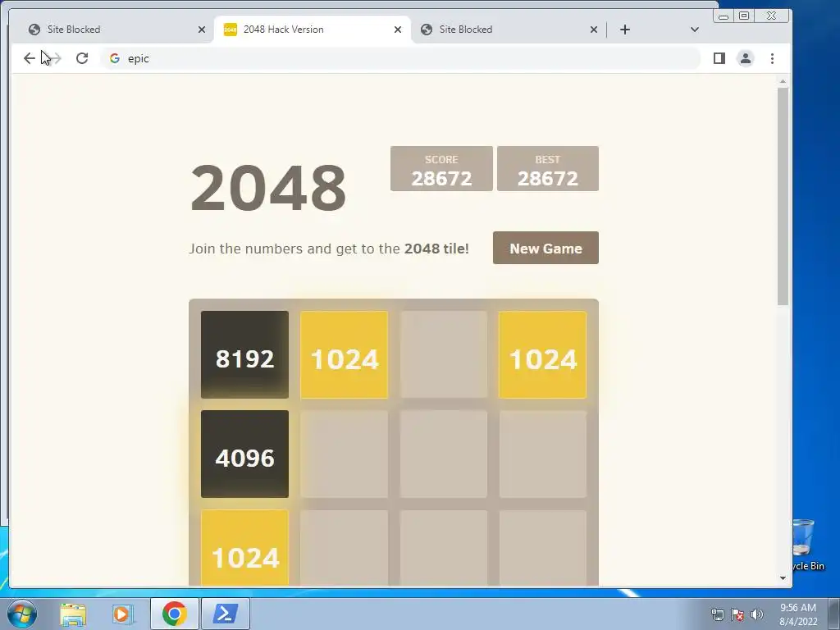This screenshot has height=630, width=840.
Task: Click the 'Join the numbers' tagline text
Action: pos(329,249)
